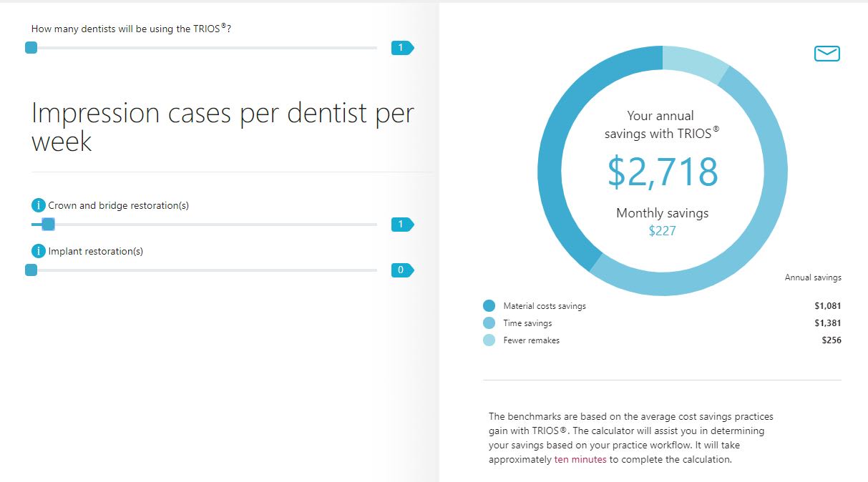Viewport: 868px width, 482px height.
Task: Click the $2,718 annual savings amount
Action: coord(663,172)
